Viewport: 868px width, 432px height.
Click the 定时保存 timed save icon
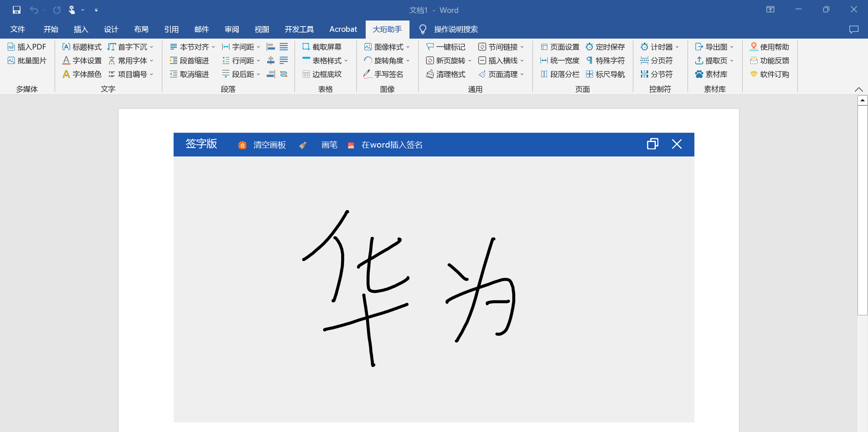tap(605, 47)
